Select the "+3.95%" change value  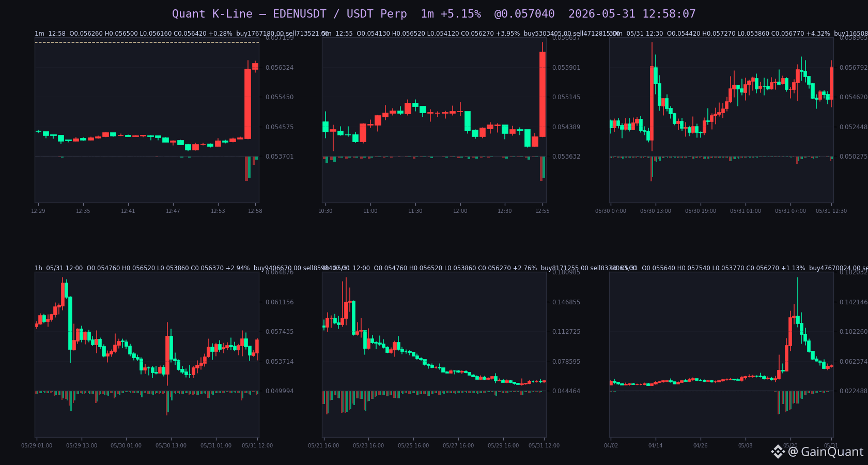coord(508,34)
